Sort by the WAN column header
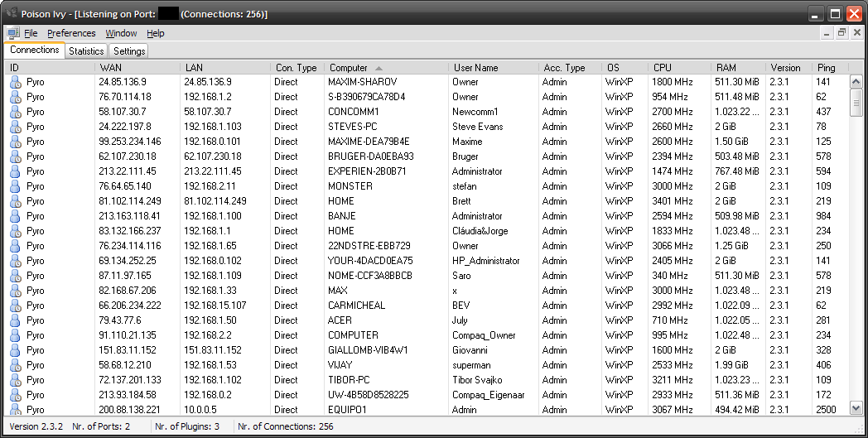Image resolution: width=868 pixels, height=438 pixels. [x=137, y=68]
